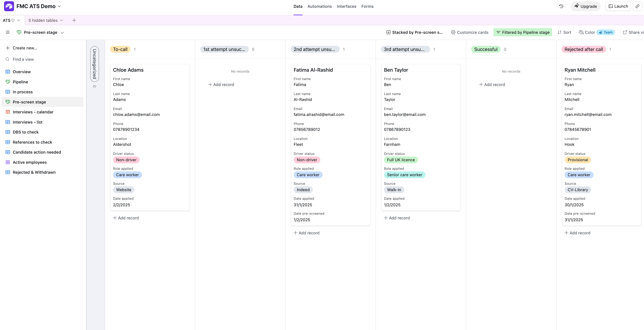The width and height of the screenshot is (644, 330).
Task: Open the Pre-screen stage view name dropdown
Action: 62,33
